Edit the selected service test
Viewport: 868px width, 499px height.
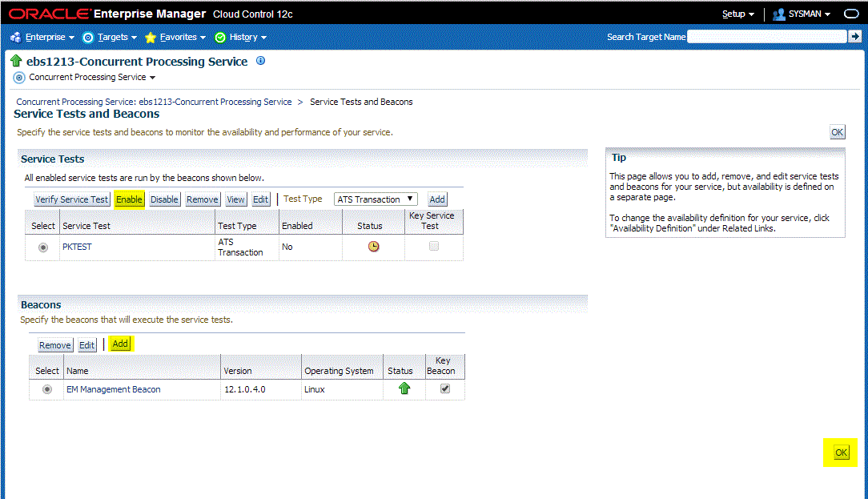(x=260, y=199)
